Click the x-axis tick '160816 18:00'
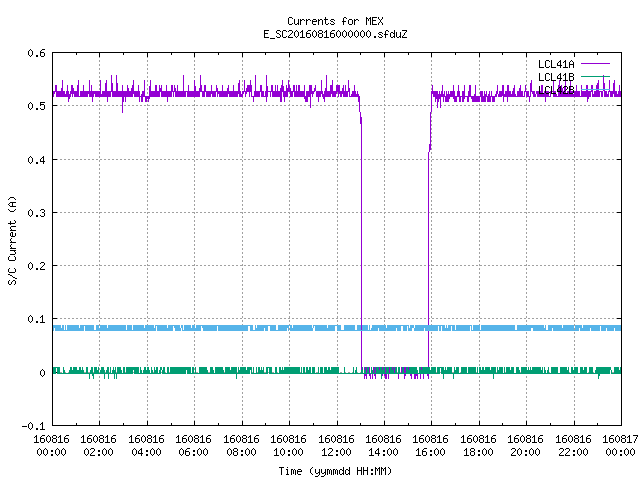The width and height of the screenshot is (640, 480). (478, 446)
